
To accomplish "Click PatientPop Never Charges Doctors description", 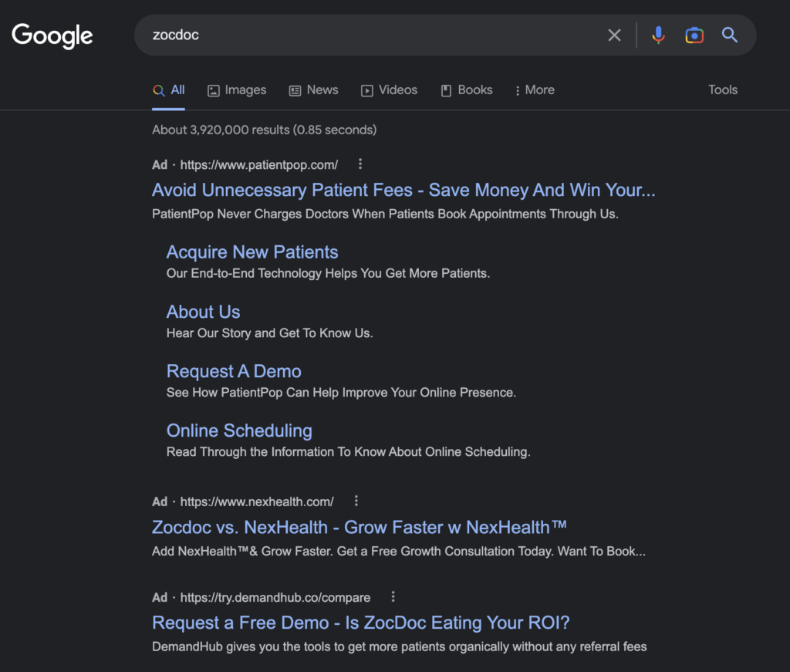I will (386, 214).
